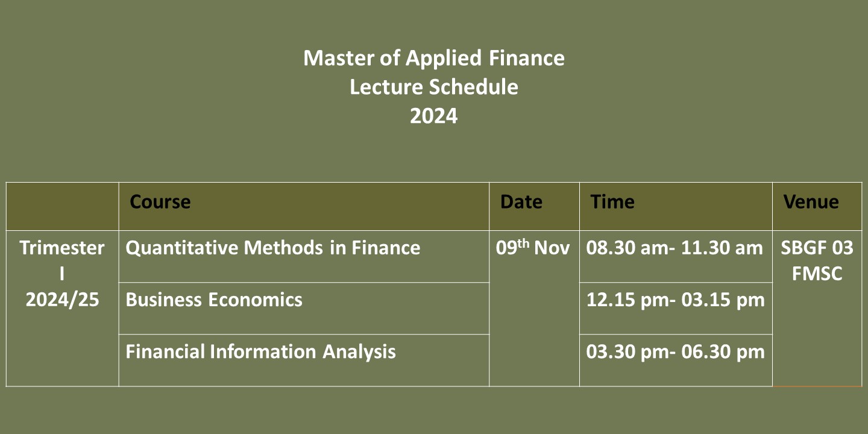868x434 pixels.
Task: Click the 2024 year under the heading
Action: coord(434,116)
